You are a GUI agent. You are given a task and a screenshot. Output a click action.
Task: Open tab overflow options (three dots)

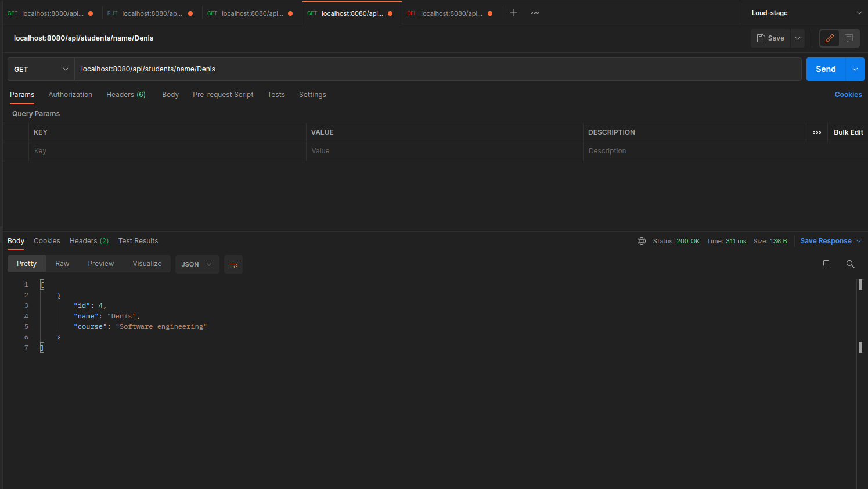pyautogui.click(x=535, y=13)
